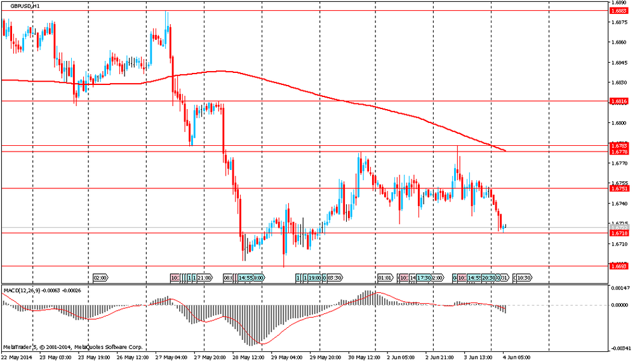Click the 21:00 event marker
Viewport: 635px width, 364px height.
204,278
